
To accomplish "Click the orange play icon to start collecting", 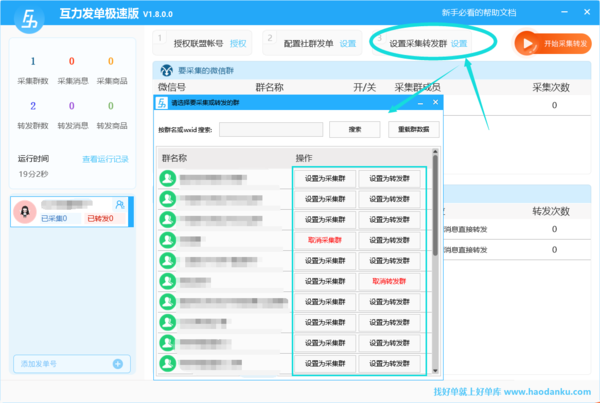I will 527,43.
